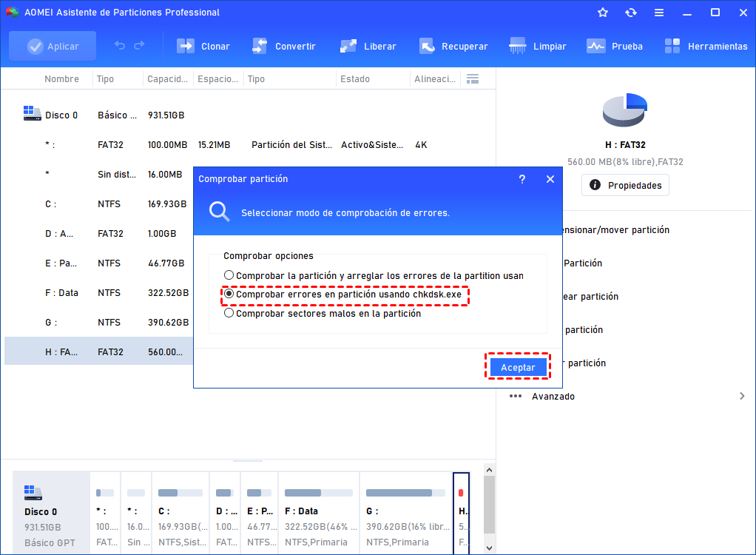Click the help question mark in dialog
756x555 pixels.
click(522, 179)
